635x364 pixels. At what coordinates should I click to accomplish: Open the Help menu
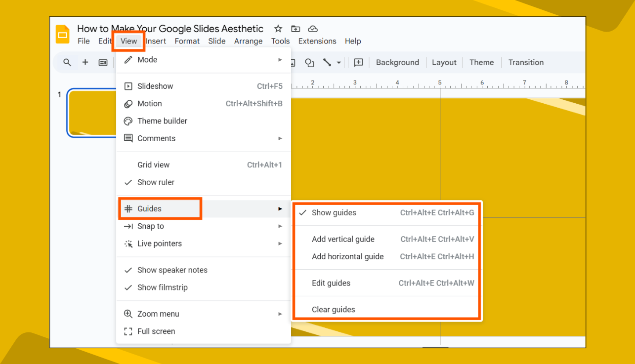coord(353,41)
